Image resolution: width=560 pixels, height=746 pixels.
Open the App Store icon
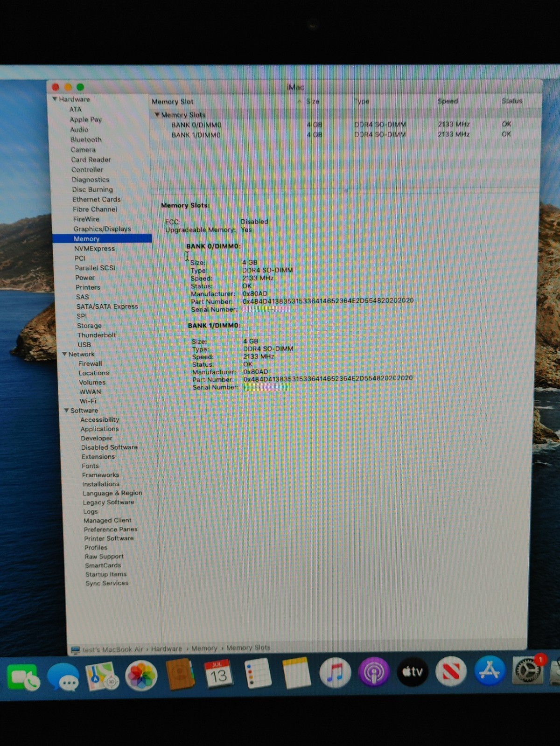click(x=490, y=670)
